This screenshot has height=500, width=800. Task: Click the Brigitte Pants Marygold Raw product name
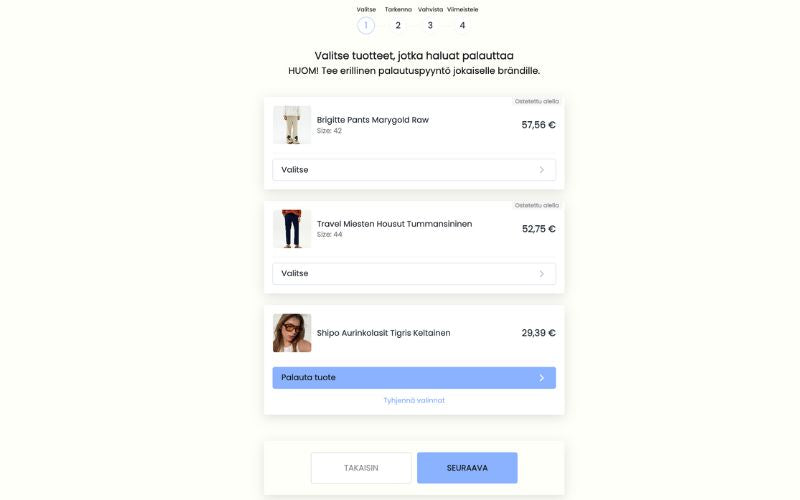(372, 120)
